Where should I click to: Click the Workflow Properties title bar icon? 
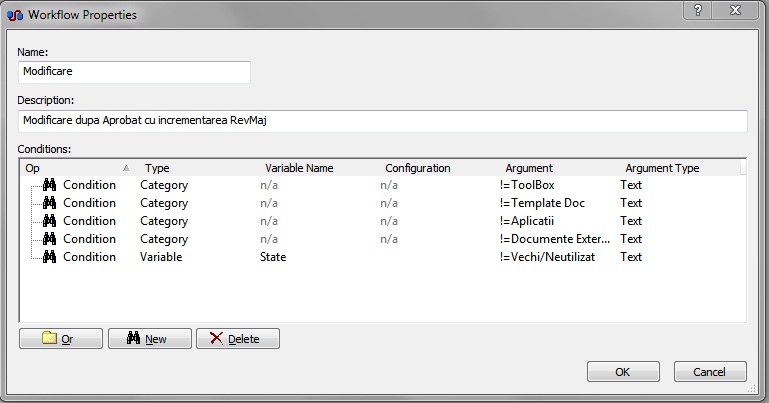coord(15,15)
